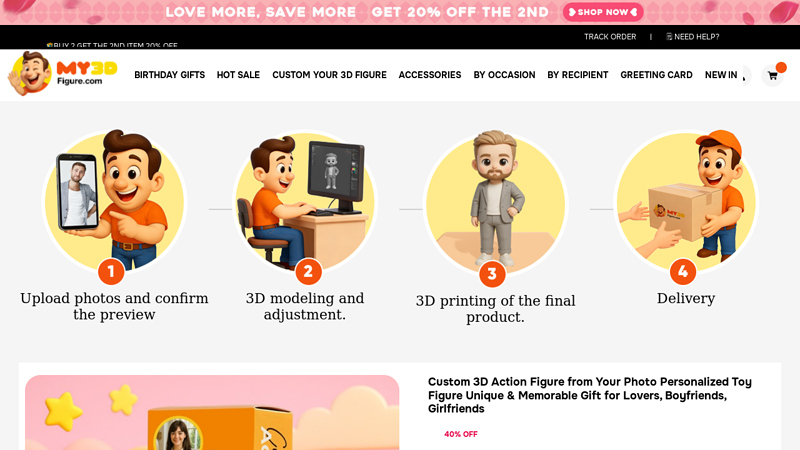Click the upload photo illustration circle

[114, 202]
